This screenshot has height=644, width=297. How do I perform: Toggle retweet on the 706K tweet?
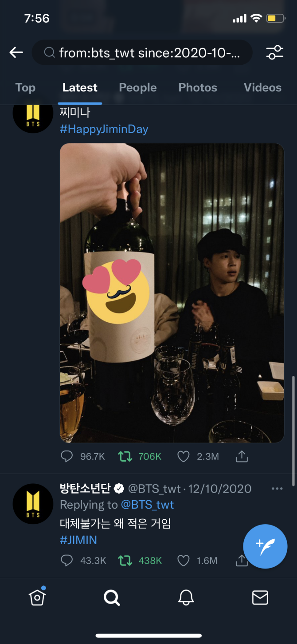(125, 456)
